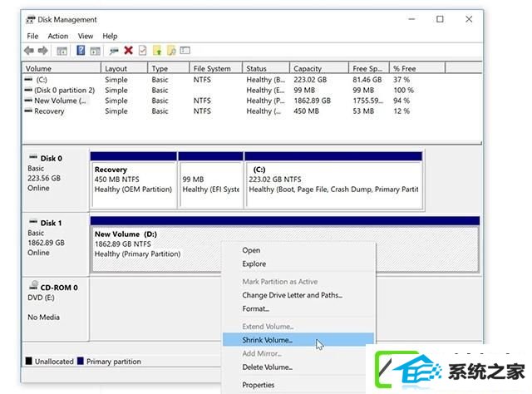Click the yellow folder with green arrow icon

pos(157,51)
